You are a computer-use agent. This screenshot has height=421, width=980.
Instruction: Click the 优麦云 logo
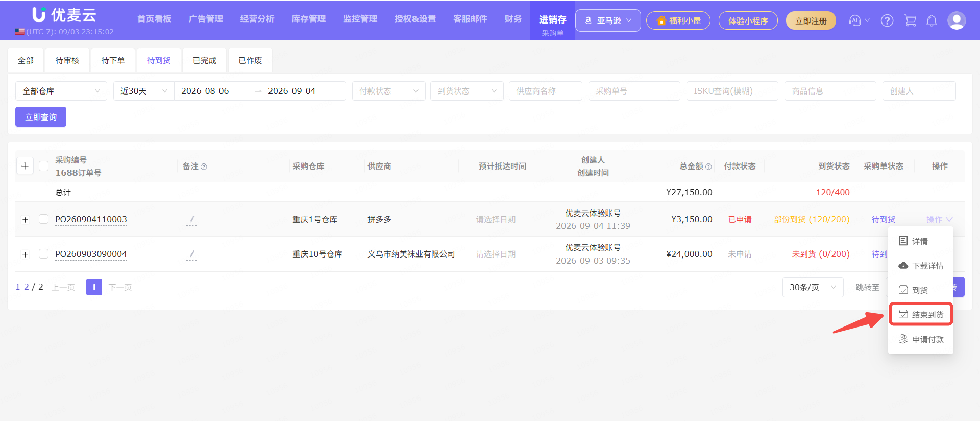64,15
